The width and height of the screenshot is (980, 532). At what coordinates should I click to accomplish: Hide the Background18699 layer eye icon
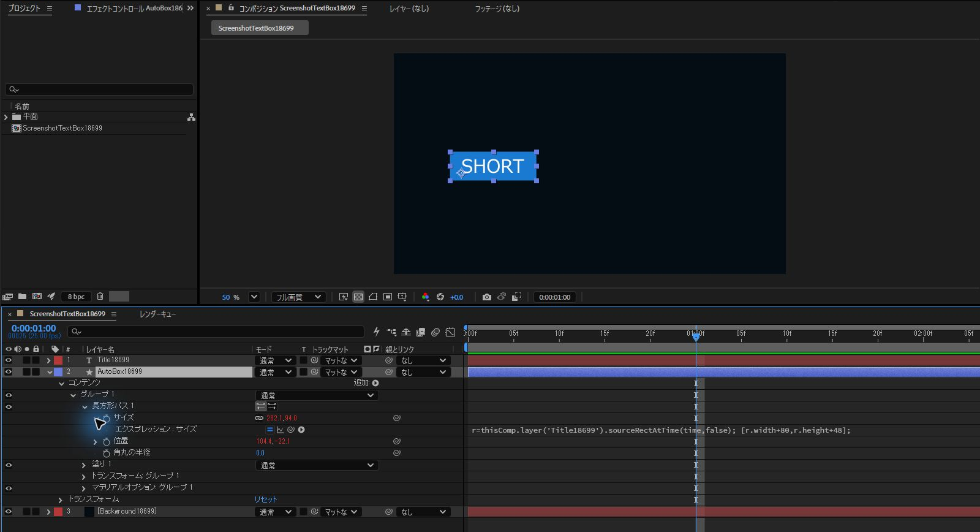(x=9, y=512)
